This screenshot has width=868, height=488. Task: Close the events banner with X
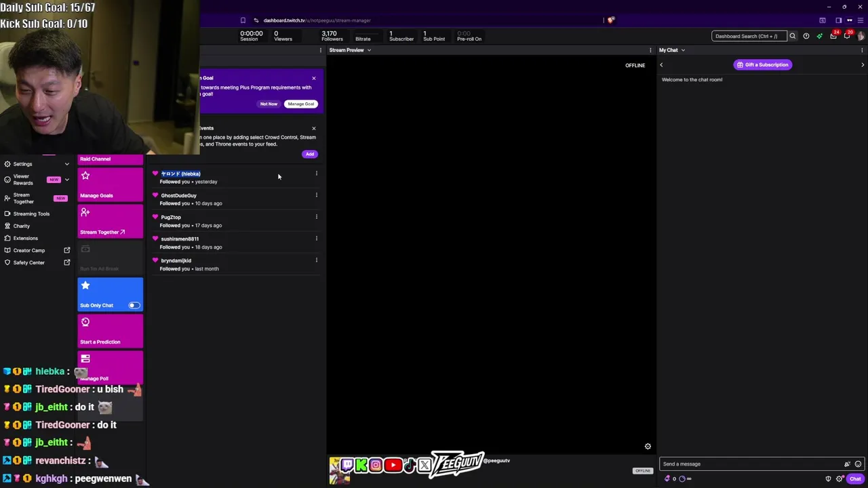(x=313, y=128)
